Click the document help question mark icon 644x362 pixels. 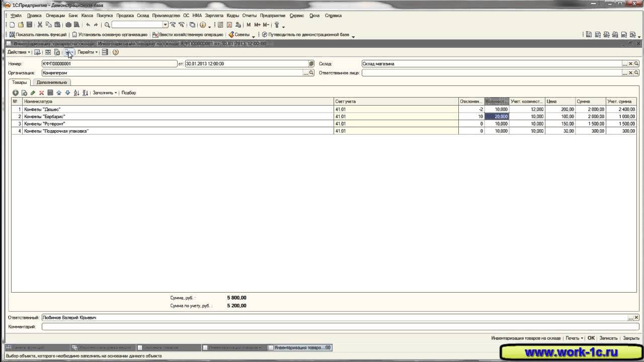pos(116,52)
